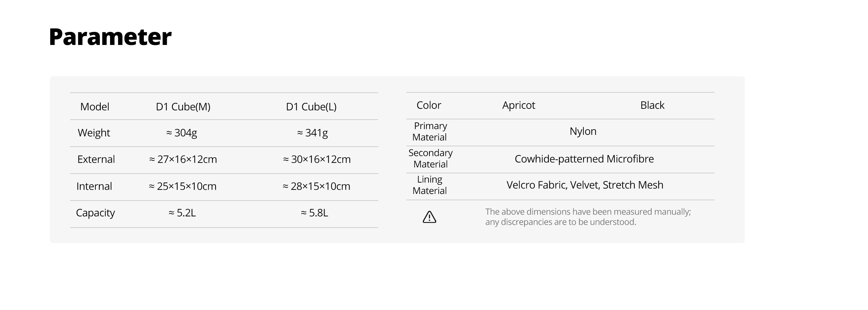Click the ≈ 5.2L capacity value
Screen dimensions: 868x310
[182, 213]
